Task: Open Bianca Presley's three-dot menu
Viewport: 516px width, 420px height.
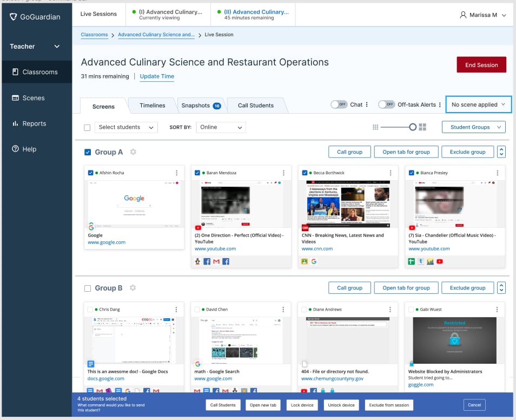Action: click(x=498, y=173)
